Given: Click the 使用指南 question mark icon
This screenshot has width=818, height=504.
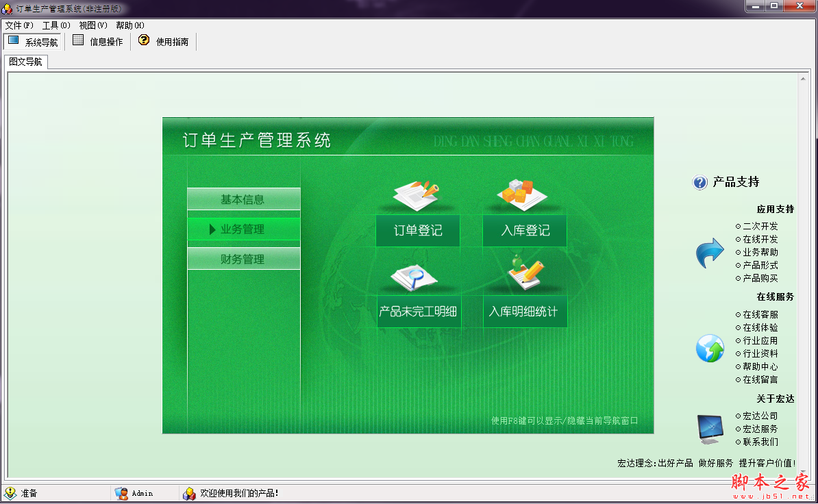Looking at the screenshot, I should coord(144,40).
